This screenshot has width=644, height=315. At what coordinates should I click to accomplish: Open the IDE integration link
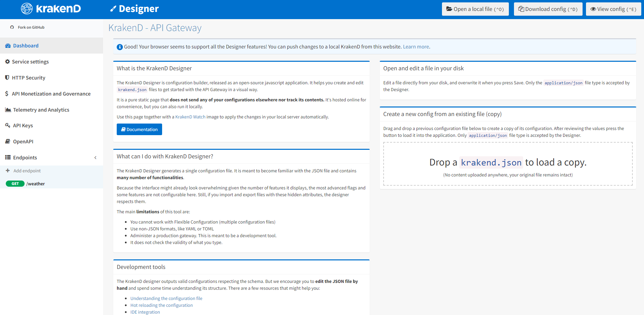point(145,312)
